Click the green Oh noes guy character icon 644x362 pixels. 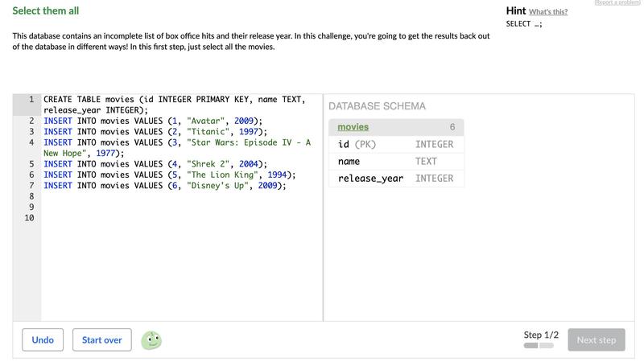point(151,340)
